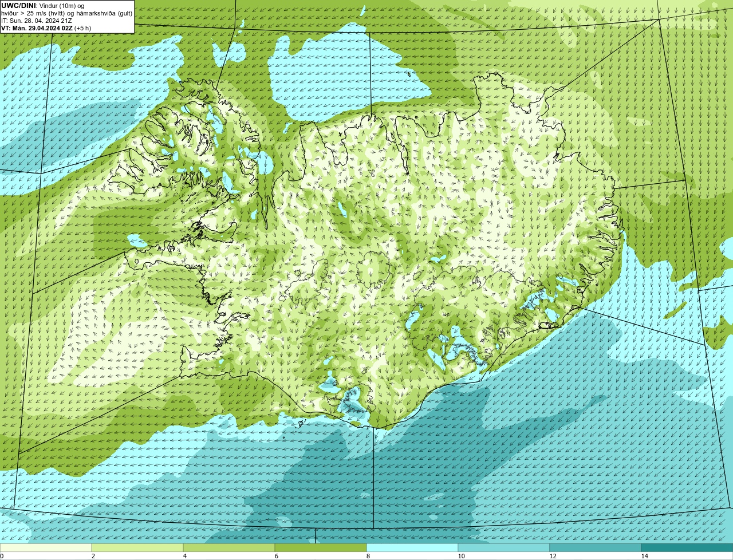Click the 0–2 m/s pale yellow legend swatch

(x=46, y=547)
